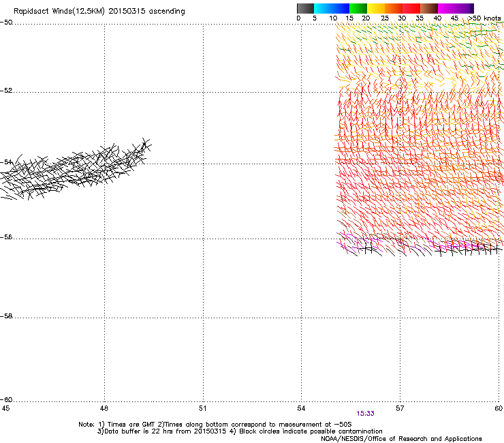This screenshot has width=504, height=443.
Task: Click the 'Data buffer is 22 hrs' note line
Action: (240, 431)
